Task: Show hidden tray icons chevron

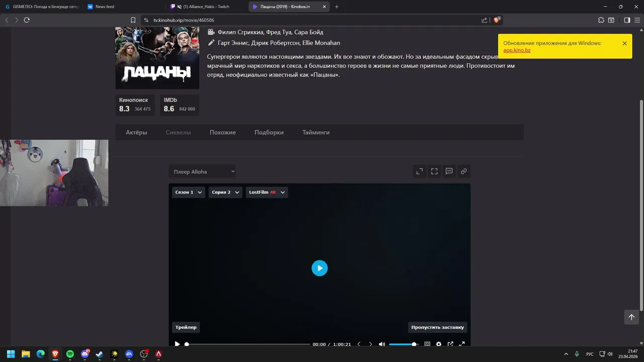Action: (x=566, y=354)
